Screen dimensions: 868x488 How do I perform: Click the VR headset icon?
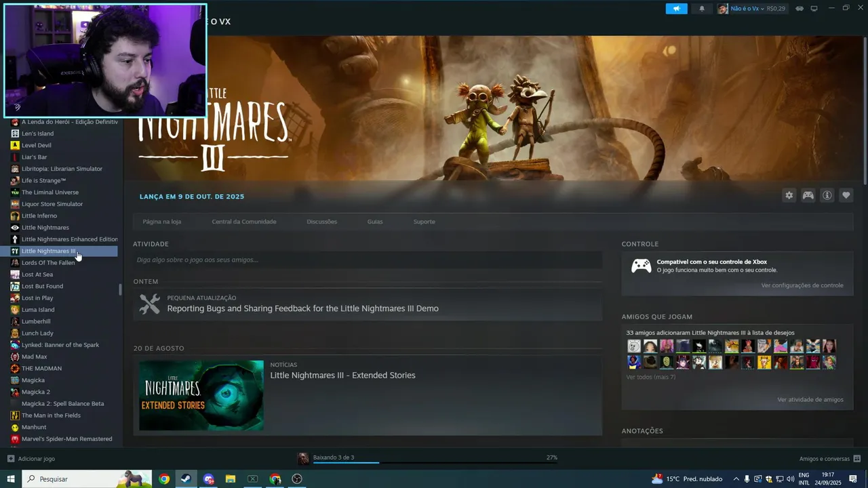click(x=800, y=9)
